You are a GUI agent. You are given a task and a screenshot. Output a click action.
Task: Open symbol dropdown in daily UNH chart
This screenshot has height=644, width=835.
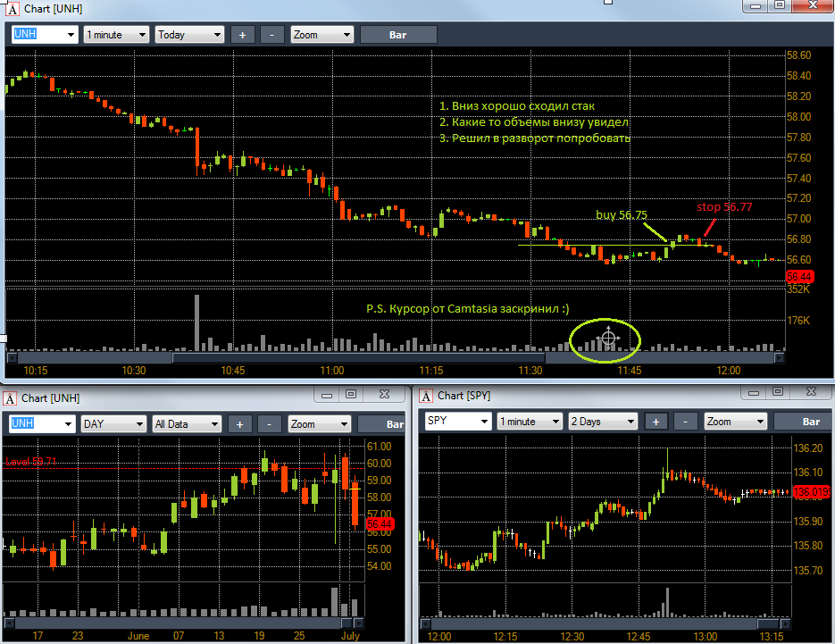[x=68, y=424]
